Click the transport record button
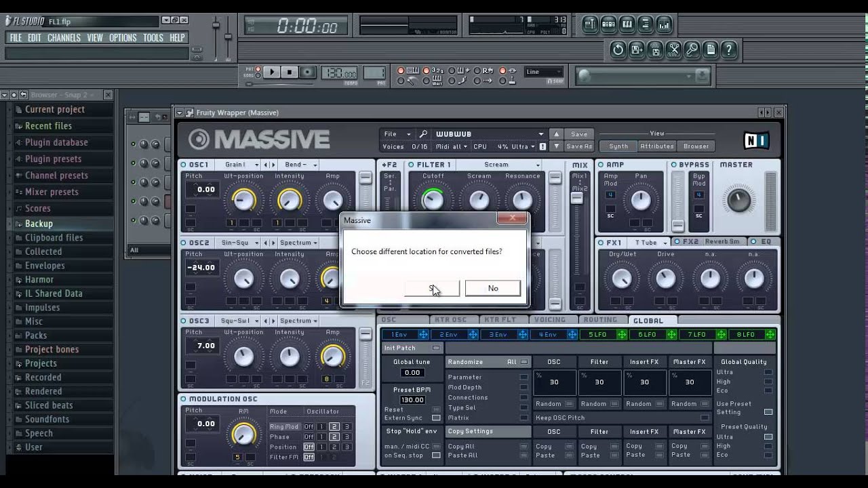 tap(308, 72)
